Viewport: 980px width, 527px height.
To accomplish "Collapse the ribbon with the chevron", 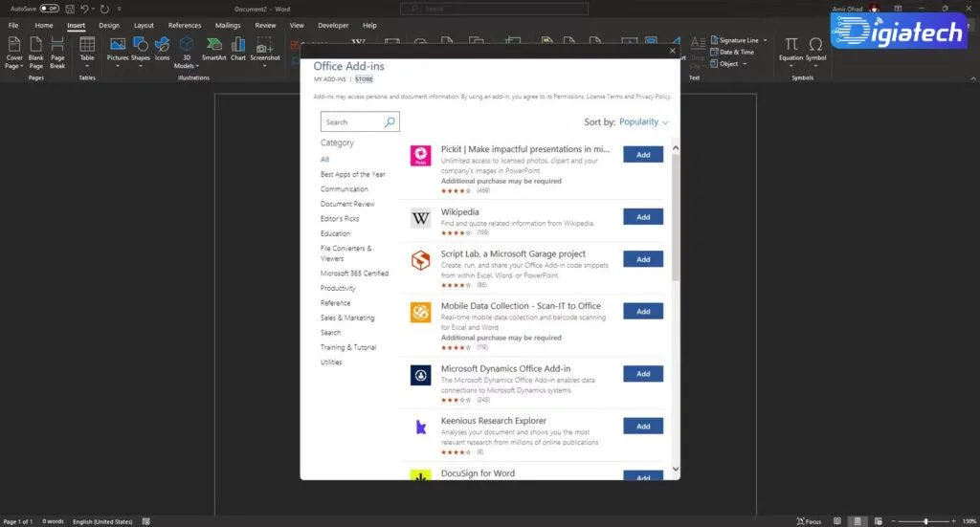I will click(973, 78).
